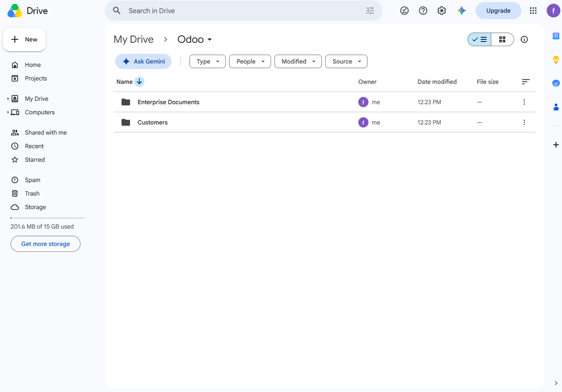Screen dimensions: 562x392
Task: Switch to list layout view
Action: [x=479, y=39]
